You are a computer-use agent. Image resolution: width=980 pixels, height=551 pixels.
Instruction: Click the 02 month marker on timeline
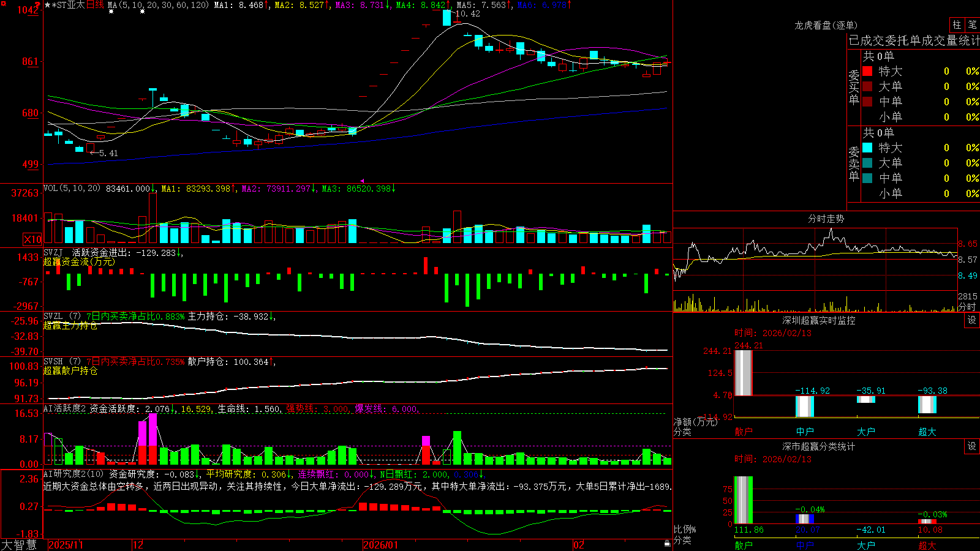tap(579, 545)
